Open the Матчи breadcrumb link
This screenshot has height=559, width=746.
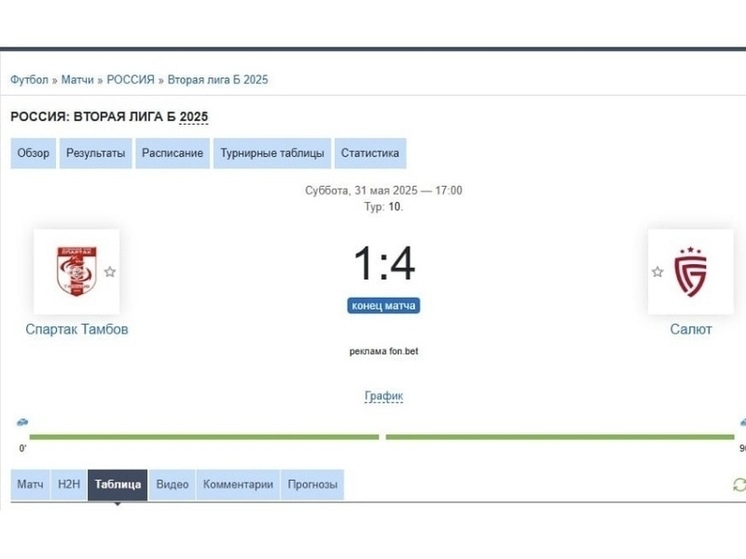point(78,79)
